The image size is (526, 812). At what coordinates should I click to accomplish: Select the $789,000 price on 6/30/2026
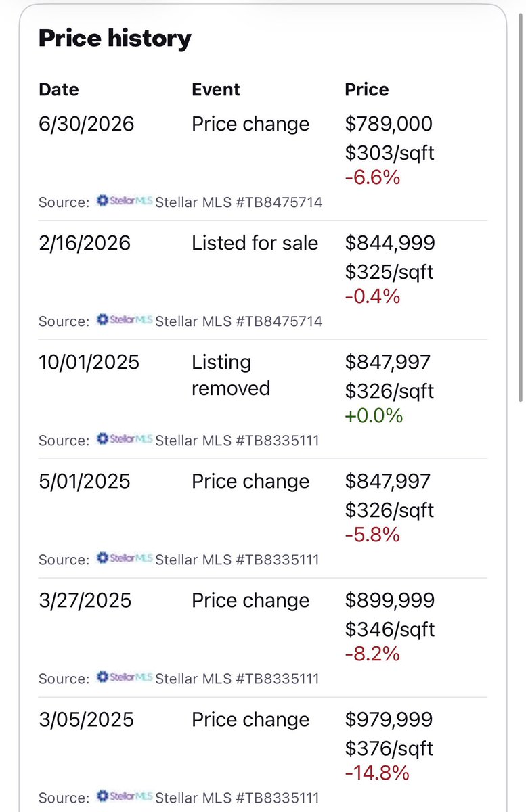tap(389, 124)
